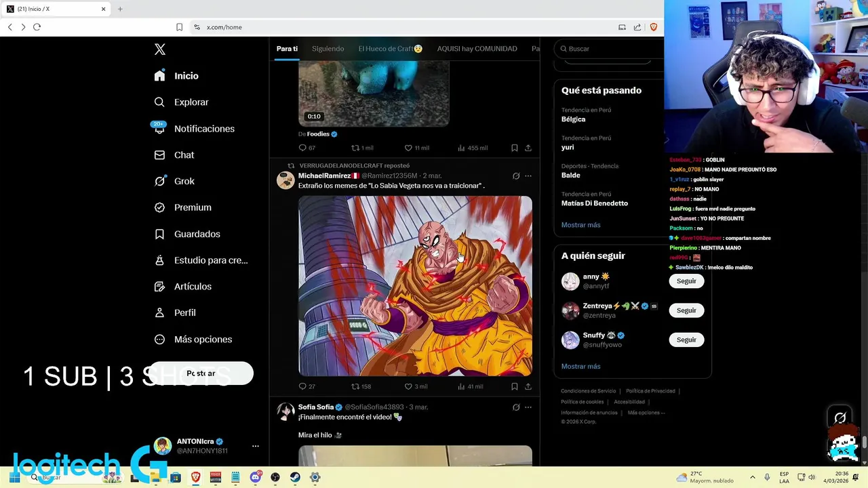This screenshot has width=868, height=488.
Task: Open the Vegeta meme image
Action: pos(415,286)
